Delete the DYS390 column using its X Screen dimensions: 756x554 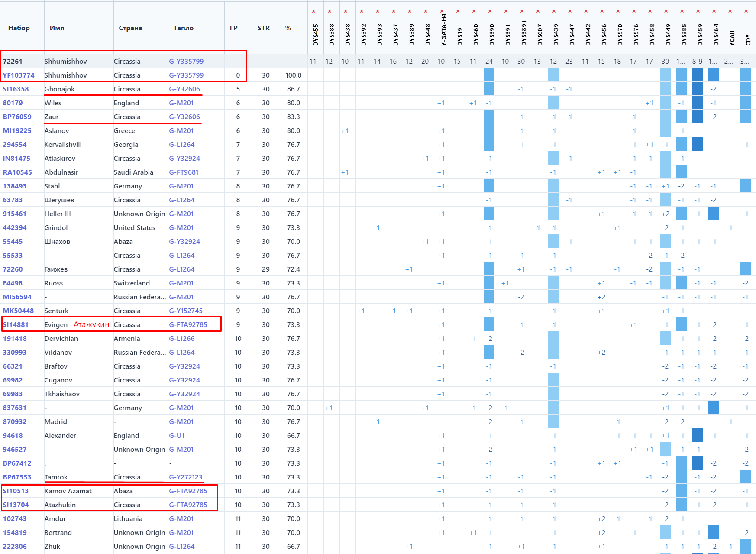[x=490, y=11]
